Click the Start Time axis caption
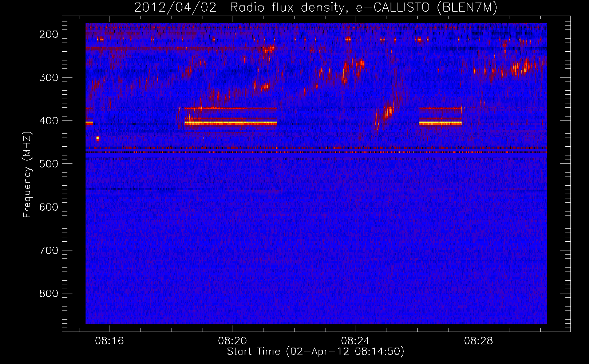 pos(316,352)
